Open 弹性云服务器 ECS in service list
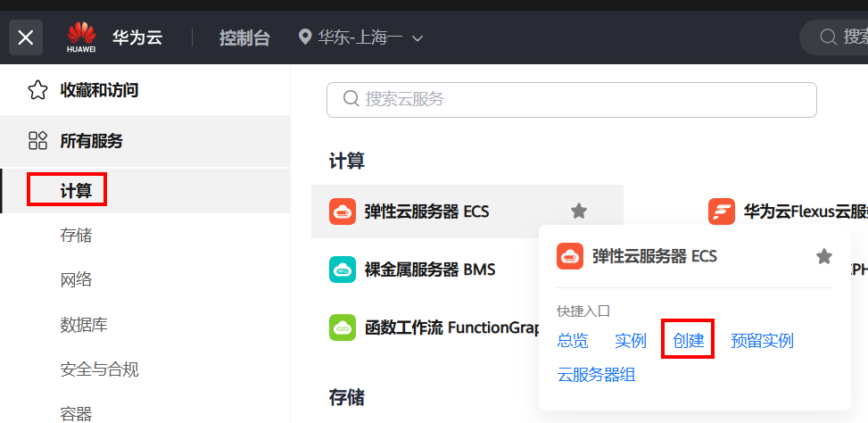This screenshot has height=423, width=868. [x=426, y=211]
